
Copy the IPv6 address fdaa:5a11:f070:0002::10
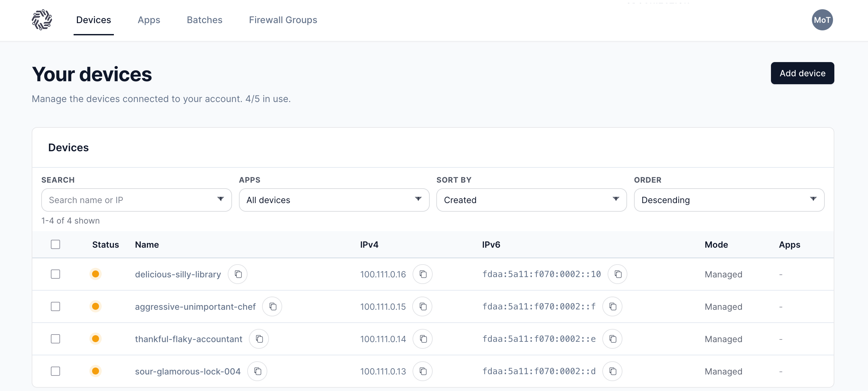[x=618, y=274]
